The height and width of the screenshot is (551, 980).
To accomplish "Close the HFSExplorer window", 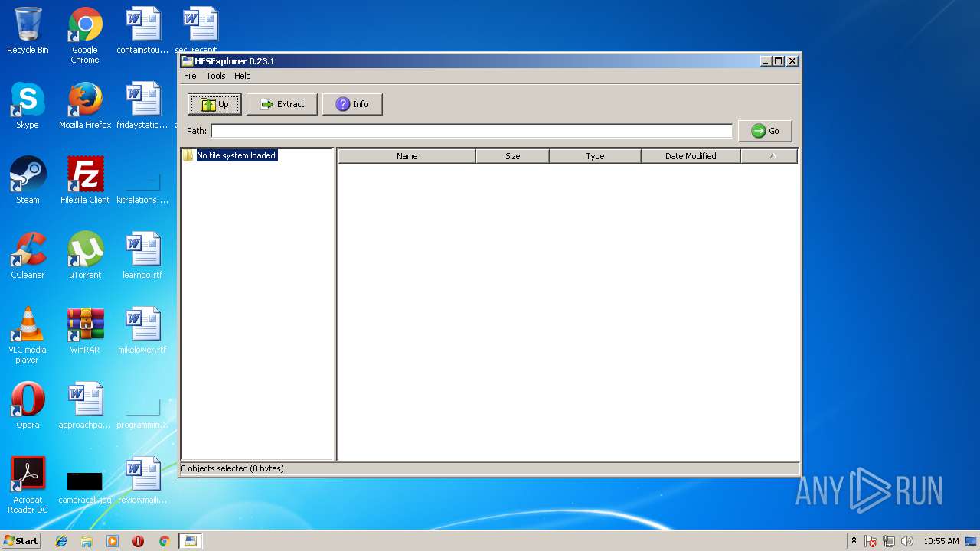I will tap(792, 61).
